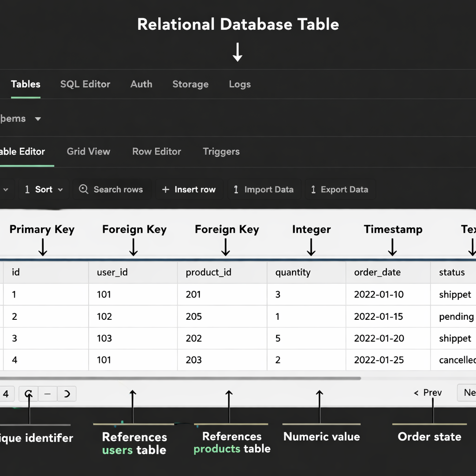Go to the Storage tab
476x476 pixels.
(x=190, y=84)
